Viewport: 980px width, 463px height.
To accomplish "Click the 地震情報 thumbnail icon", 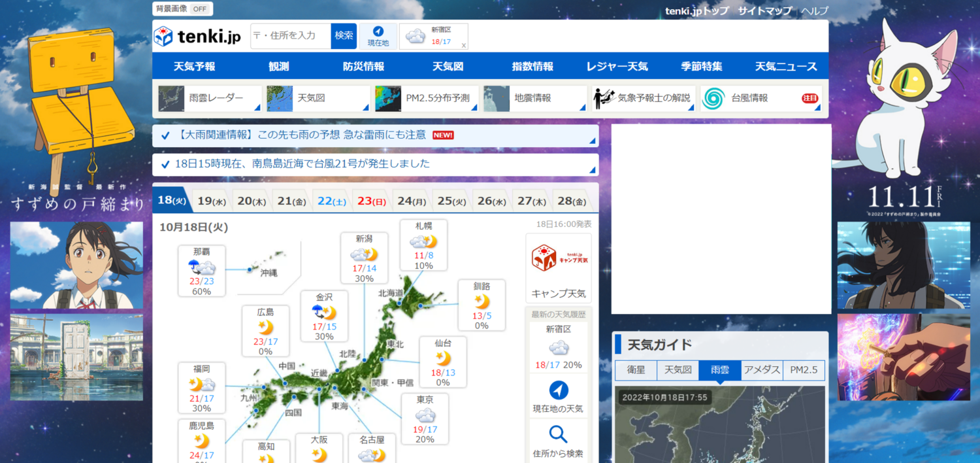I will (497, 98).
